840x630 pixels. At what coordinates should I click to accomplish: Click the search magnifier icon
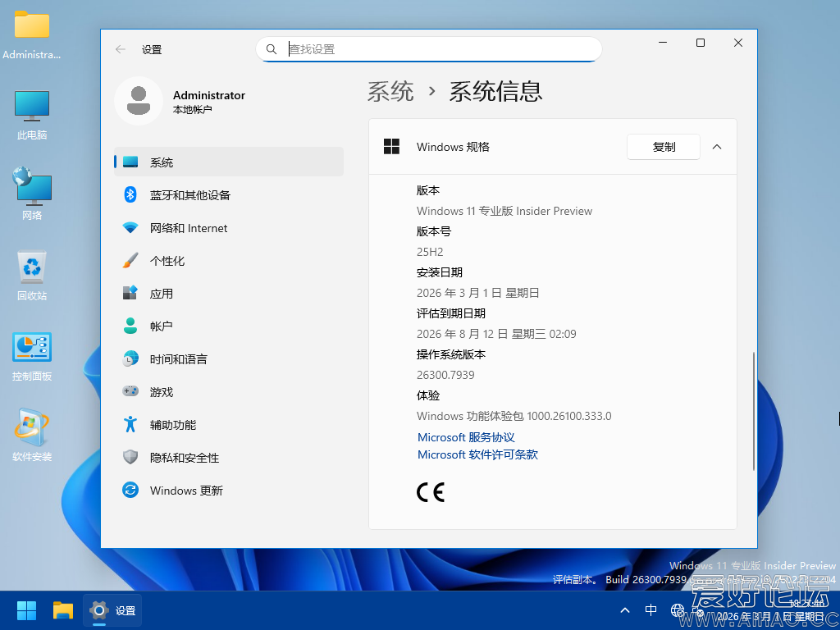click(x=272, y=49)
